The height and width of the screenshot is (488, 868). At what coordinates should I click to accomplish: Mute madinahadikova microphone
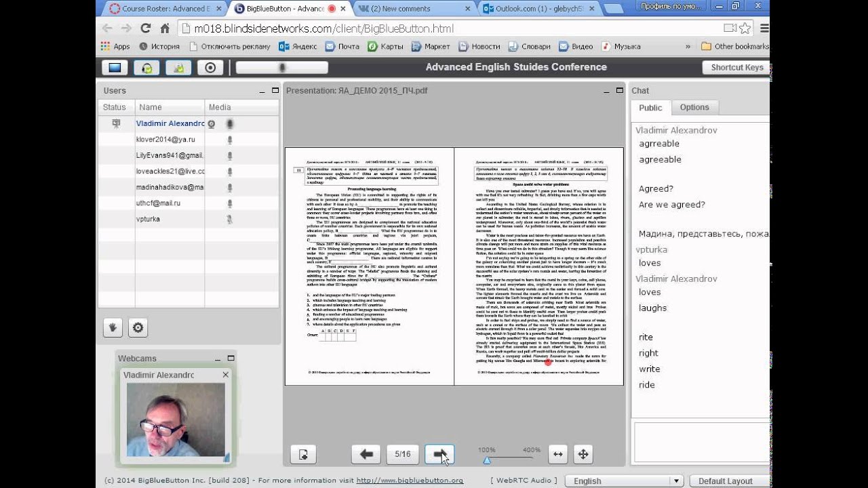(230, 187)
